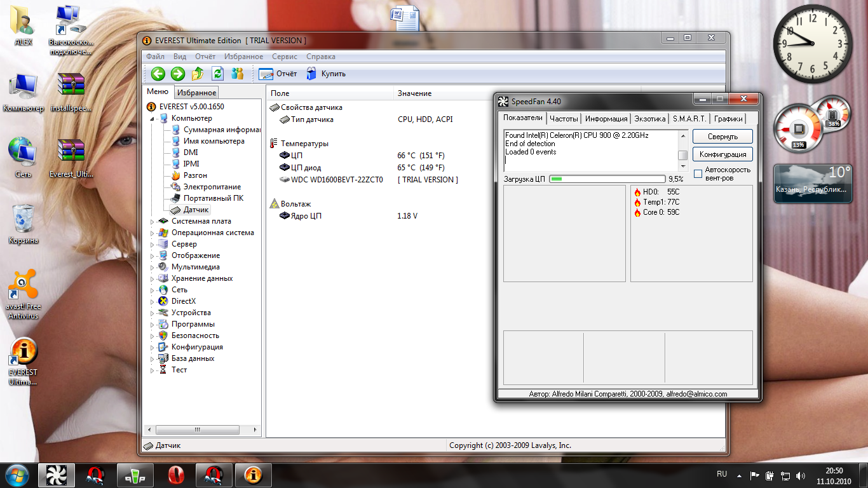Click the green Forward arrow in EVEREST toolbar
868x488 pixels.
pos(178,74)
